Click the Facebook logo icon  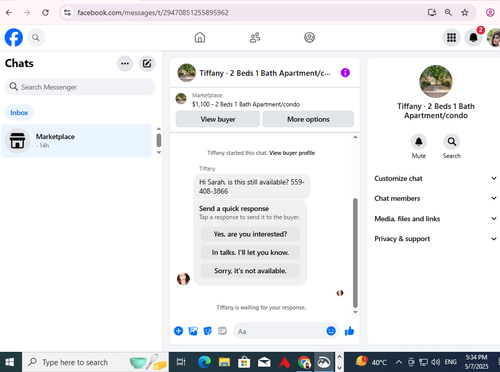pyautogui.click(x=14, y=37)
